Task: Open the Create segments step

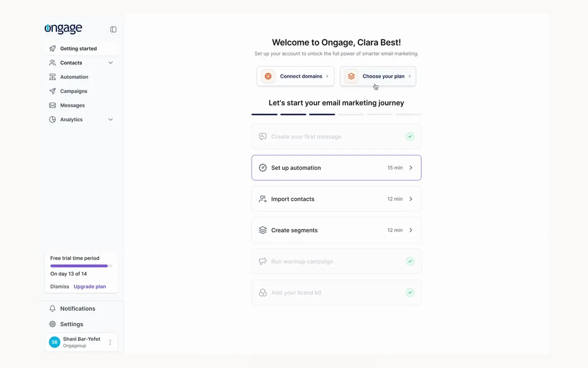Action: coord(336,230)
